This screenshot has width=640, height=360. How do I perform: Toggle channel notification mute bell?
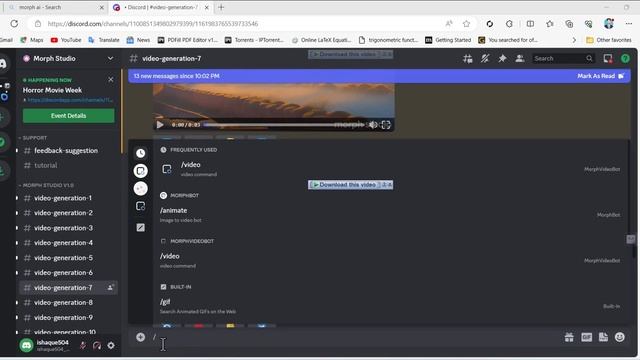tap(485, 59)
